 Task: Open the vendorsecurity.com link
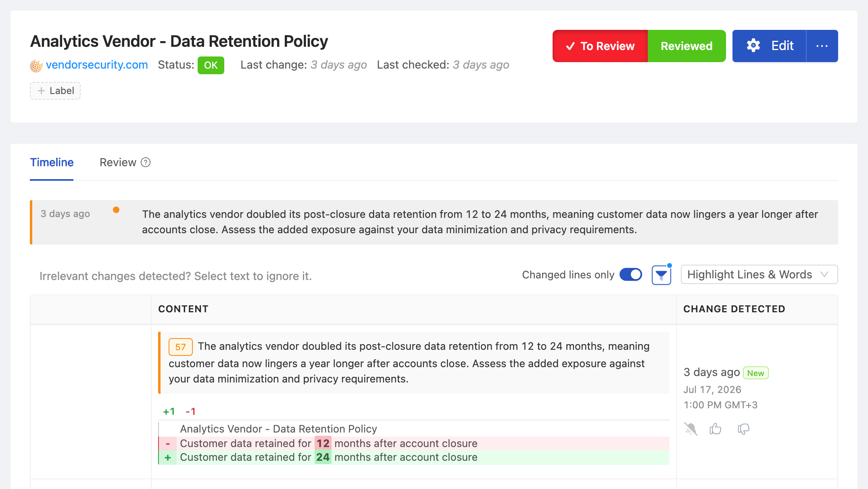97,65
